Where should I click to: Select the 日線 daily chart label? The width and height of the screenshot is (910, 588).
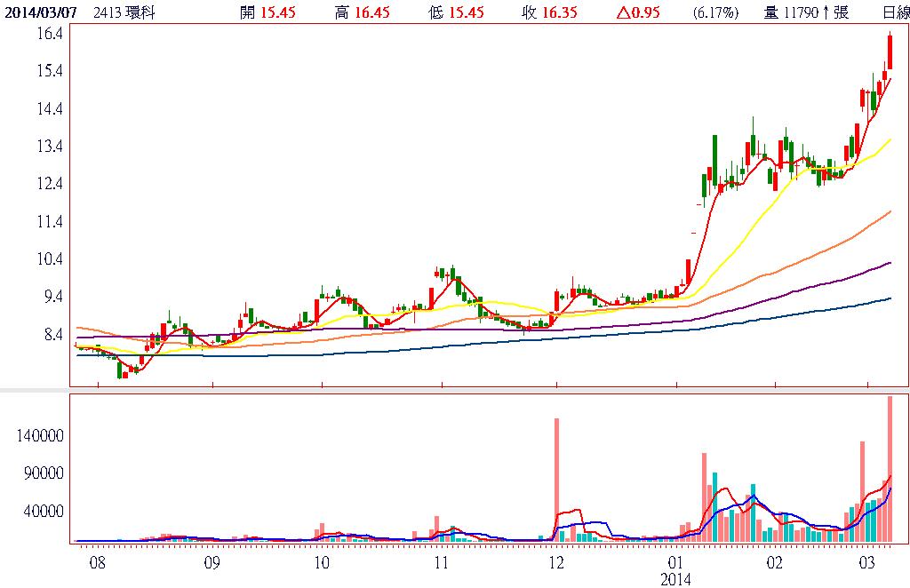[x=895, y=12]
